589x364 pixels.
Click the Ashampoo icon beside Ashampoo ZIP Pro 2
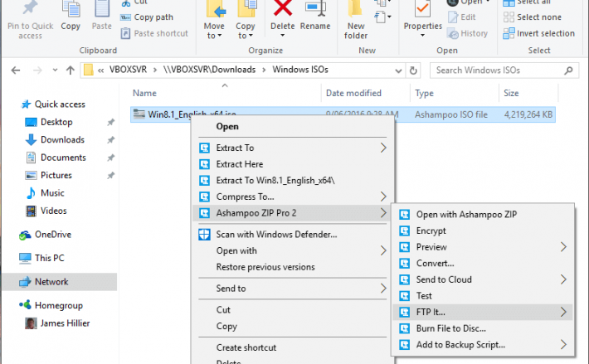pyautogui.click(x=204, y=213)
